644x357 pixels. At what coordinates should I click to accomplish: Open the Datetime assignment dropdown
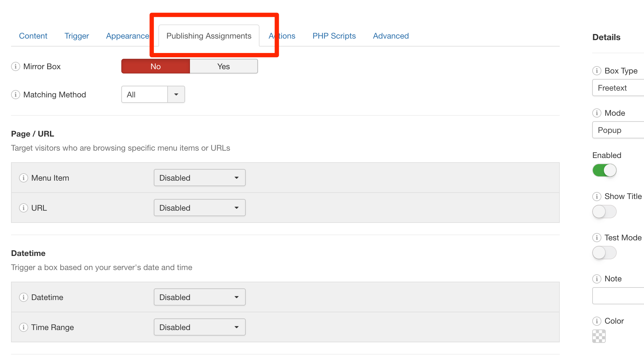click(199, 297)
